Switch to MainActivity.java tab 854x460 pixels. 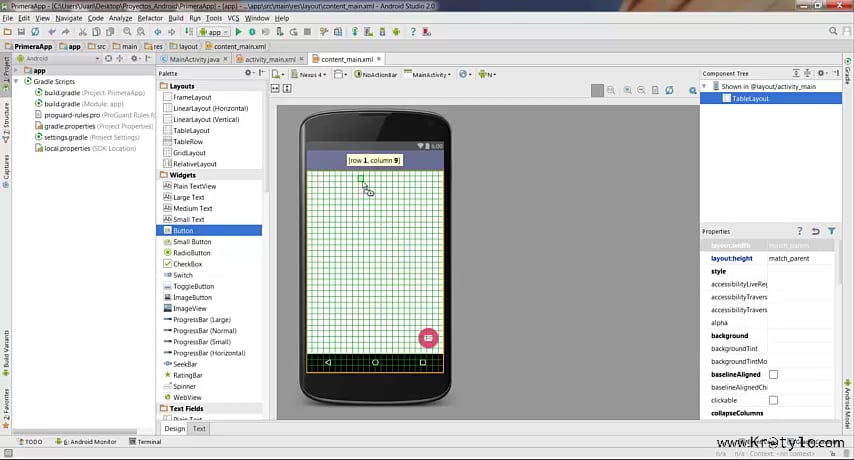click(x=194, y=59)
